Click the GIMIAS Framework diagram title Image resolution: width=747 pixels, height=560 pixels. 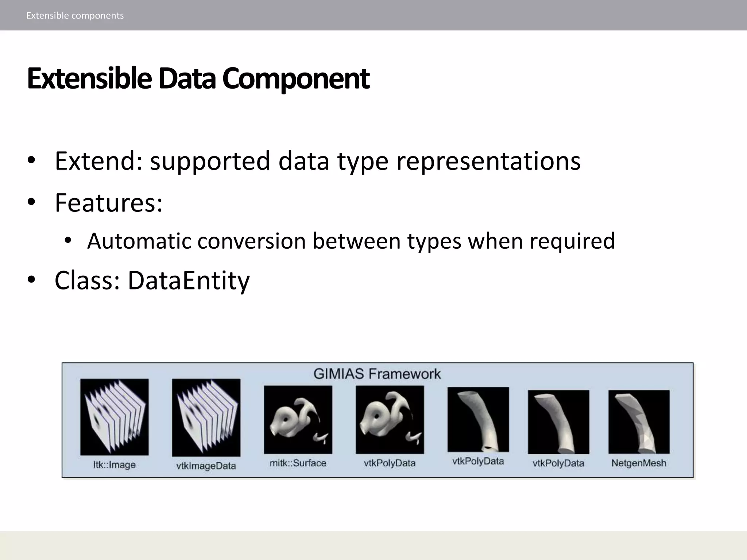click(x=377, y=374)
